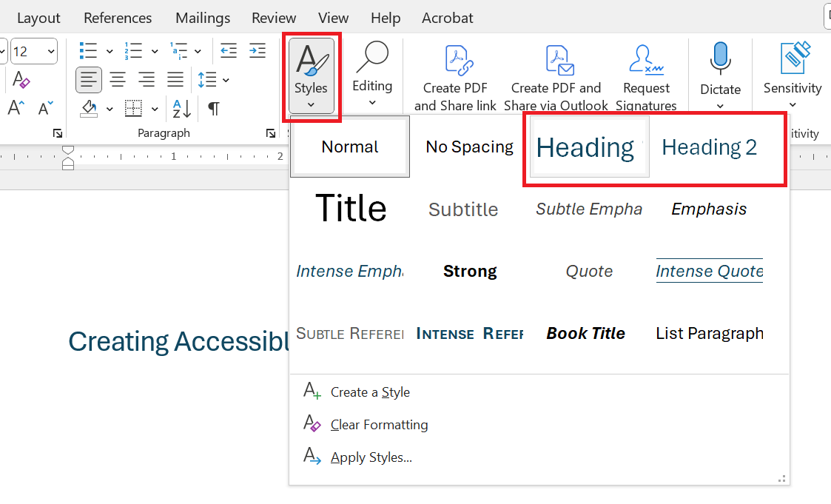Open line and paragraph spacing

pyautogui.click(x=207, y=79)
